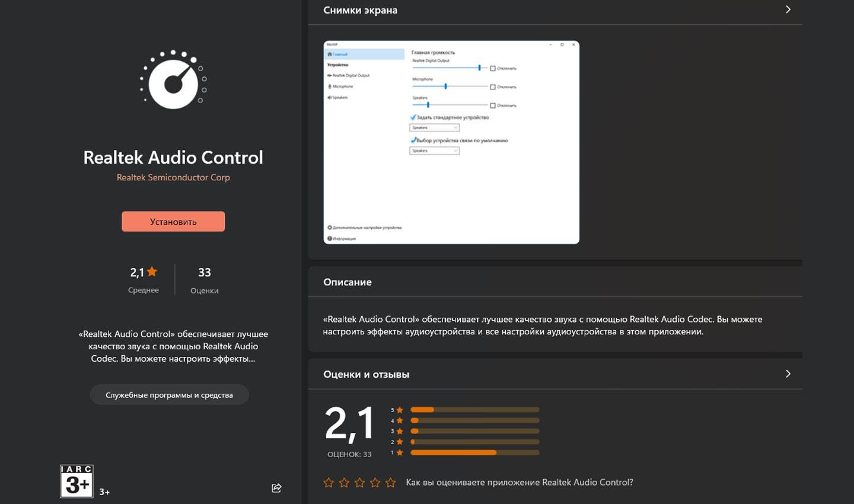The width and height of the screenshot is (854, 504).
Task: Open the app screenshot thumbnail
Action: [x=451, y=142]
